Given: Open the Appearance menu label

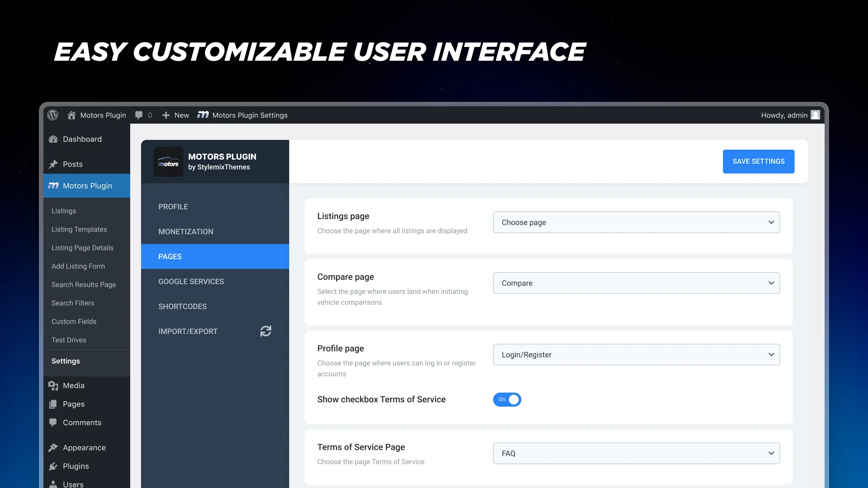Looking at the screenshot, I should pos(84,448).
